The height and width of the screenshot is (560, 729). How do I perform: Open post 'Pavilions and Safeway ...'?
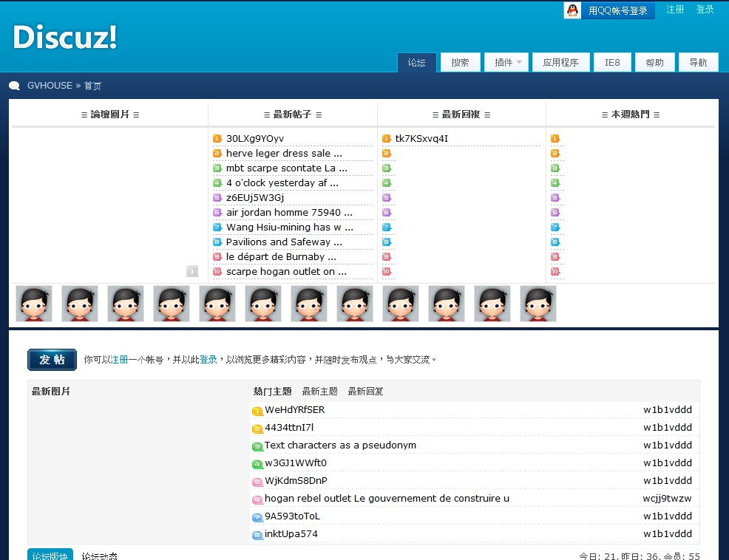tap(284, 242)
